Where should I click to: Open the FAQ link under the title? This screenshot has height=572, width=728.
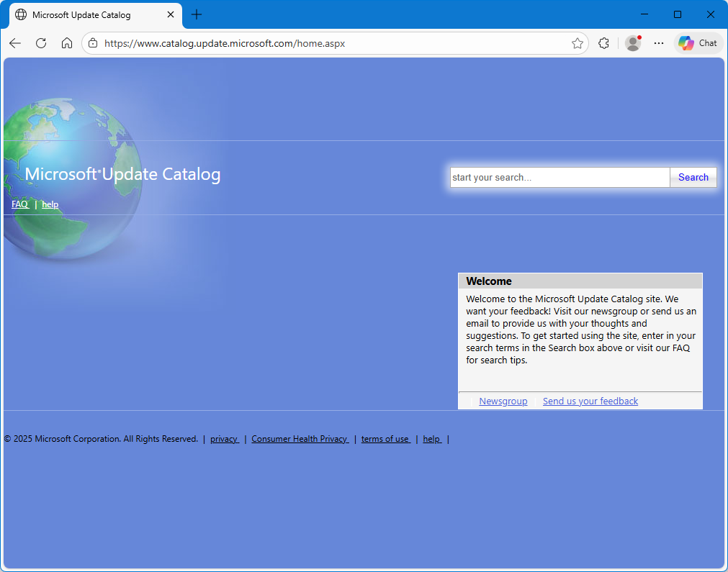19,204
